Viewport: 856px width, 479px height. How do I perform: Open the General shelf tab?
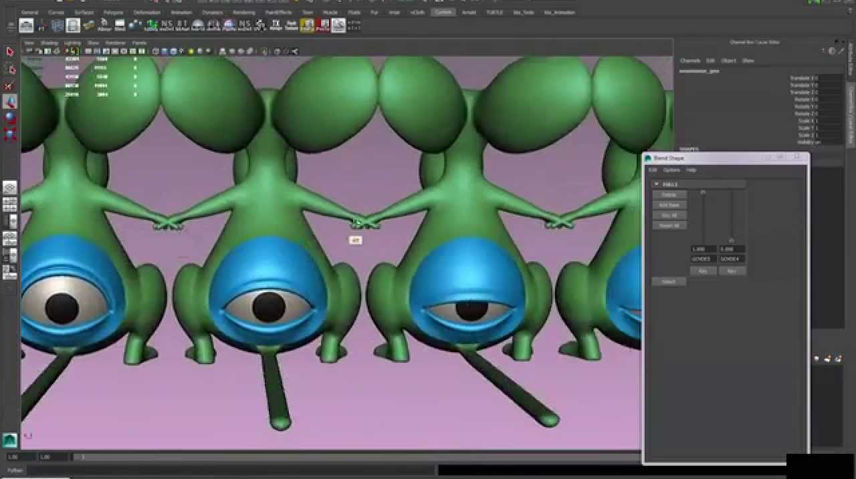[x=29, y=12]
